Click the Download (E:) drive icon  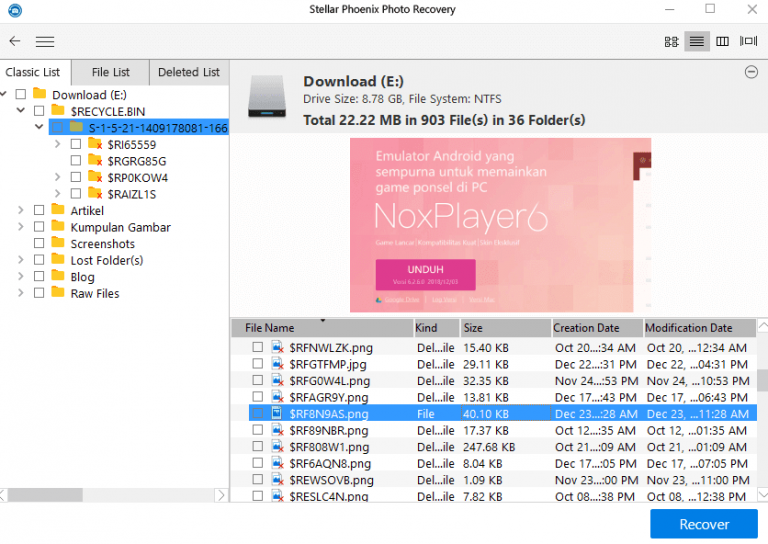[x=266, y=96]
